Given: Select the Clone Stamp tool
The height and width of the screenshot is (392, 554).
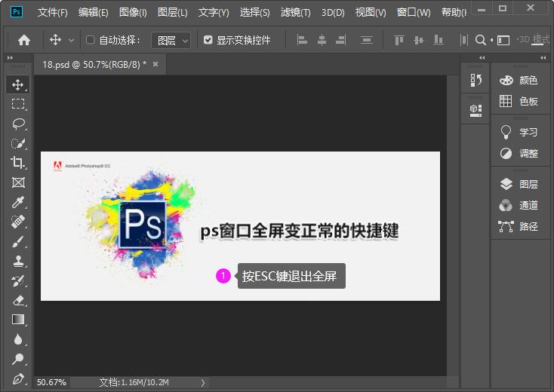Looking at the screenshot, I should click(x=18, y=261).
